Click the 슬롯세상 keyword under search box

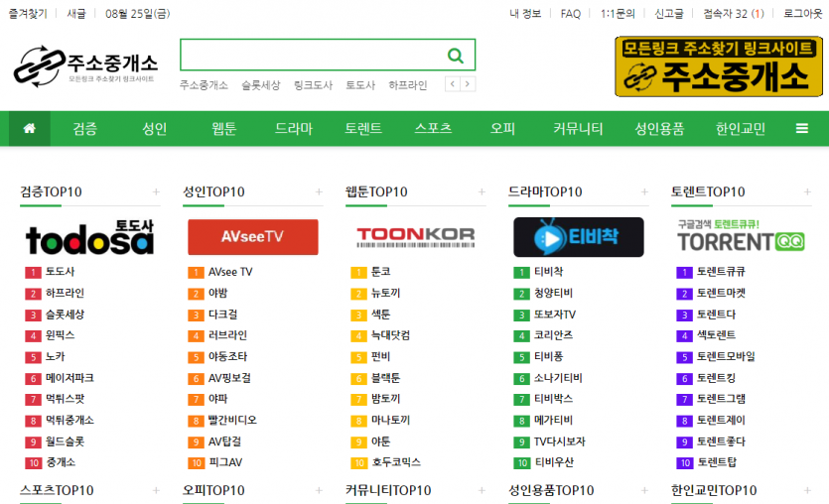point(261,85)
